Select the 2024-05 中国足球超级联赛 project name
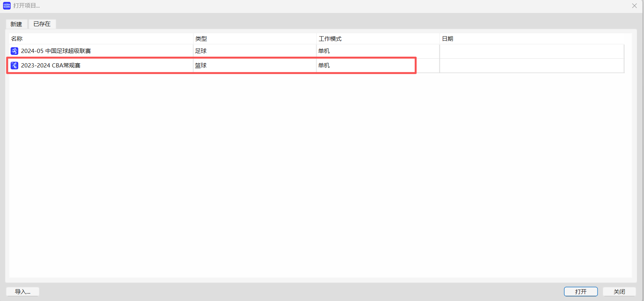 pyautogui.click(x=56, y=51)
